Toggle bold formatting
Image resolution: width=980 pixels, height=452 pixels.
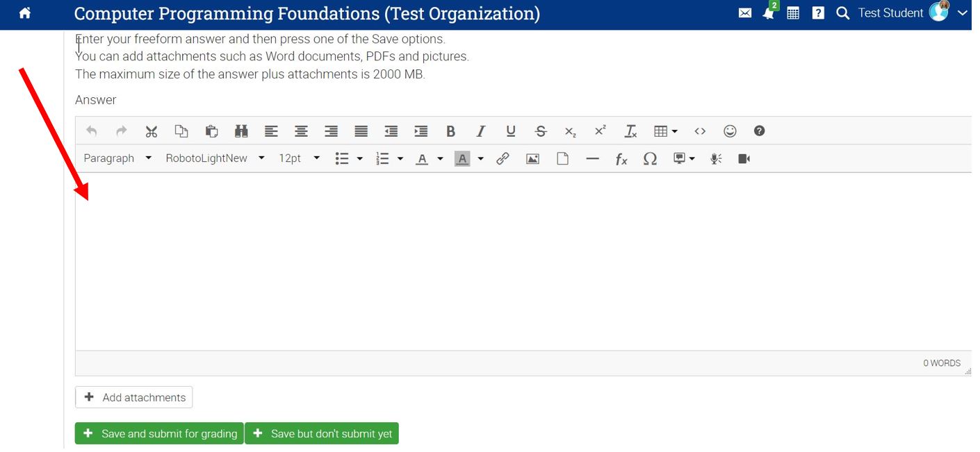(450, 131)
